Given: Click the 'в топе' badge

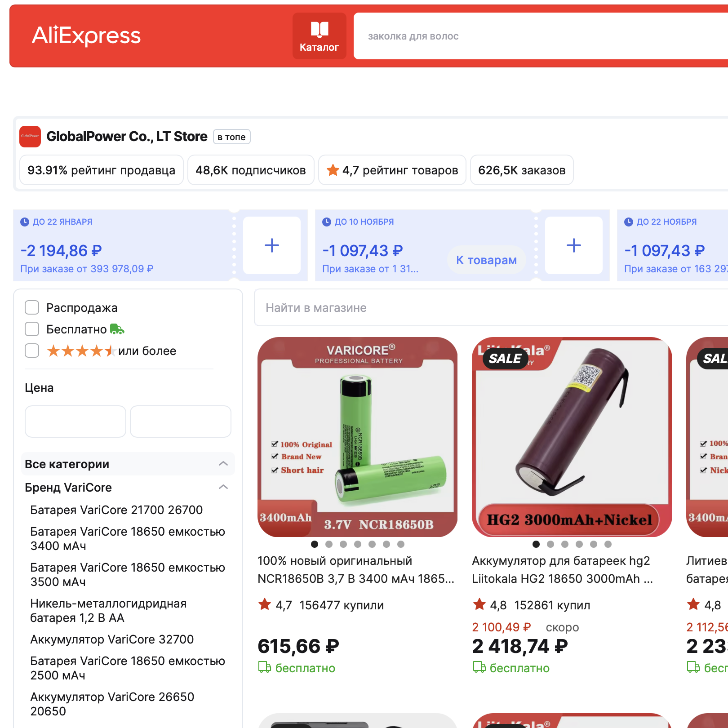Looking at the screenshot, I should click(x=231, y=137).
